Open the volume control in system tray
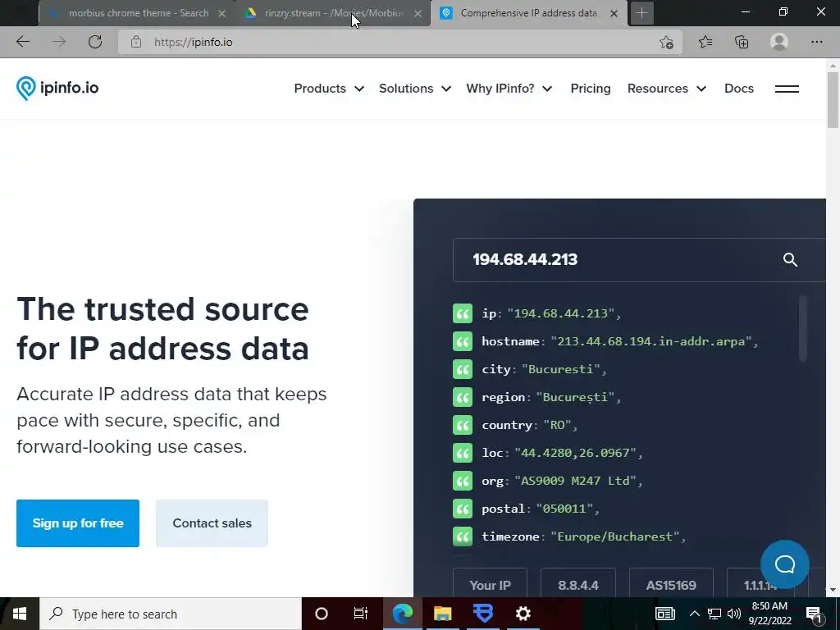 (734, 614)
